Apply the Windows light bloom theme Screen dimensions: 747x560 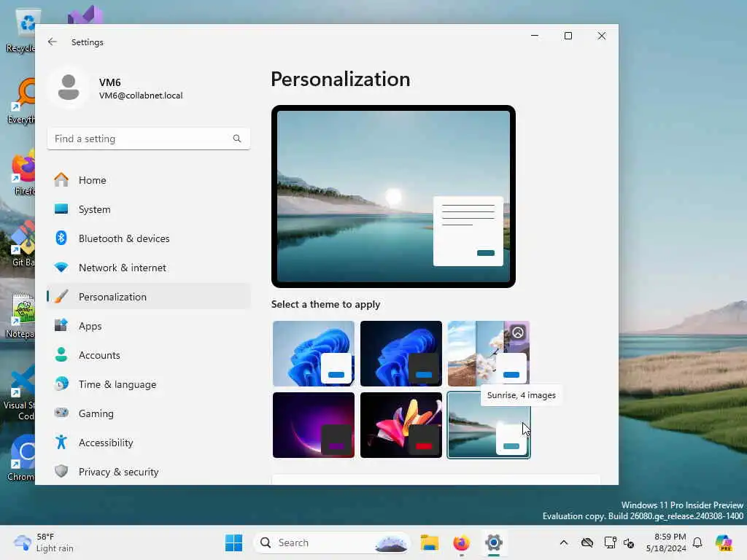click(314, 354)
